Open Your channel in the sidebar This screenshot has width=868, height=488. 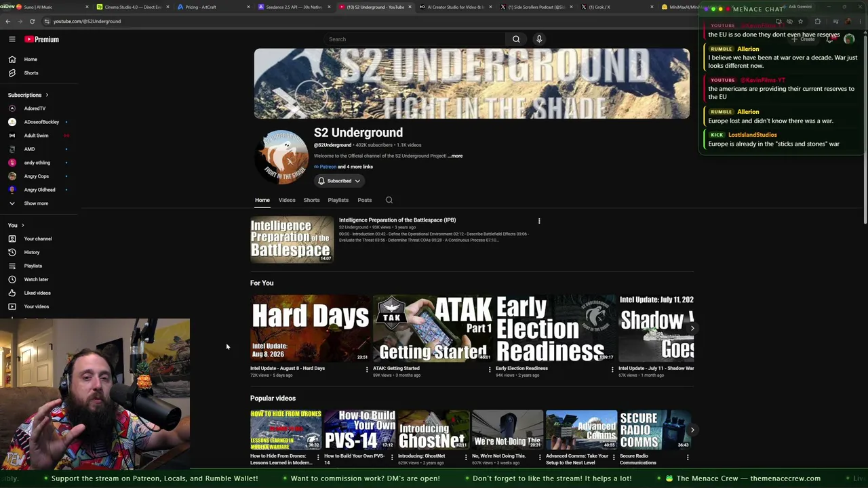click(x=39, y=239)
